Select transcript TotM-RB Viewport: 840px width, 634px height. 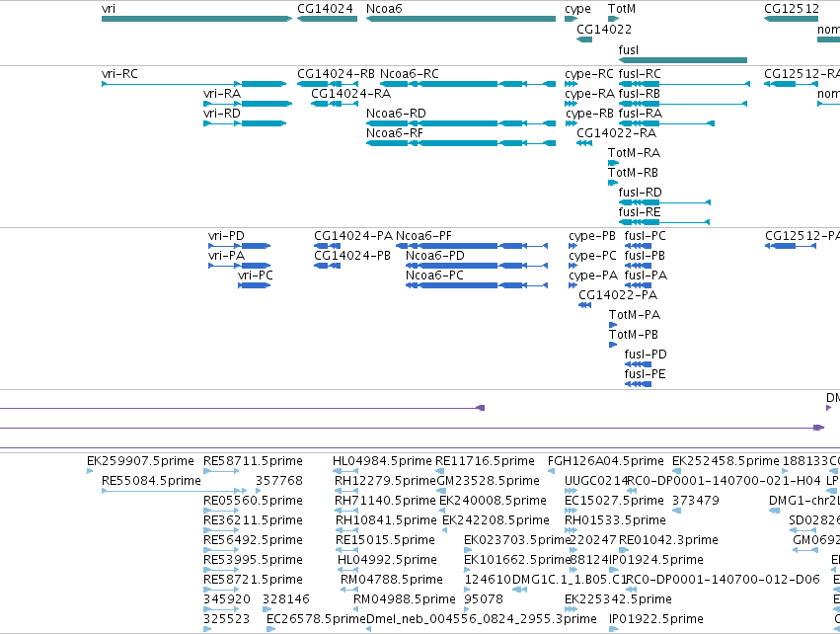(x=613, y=183)
